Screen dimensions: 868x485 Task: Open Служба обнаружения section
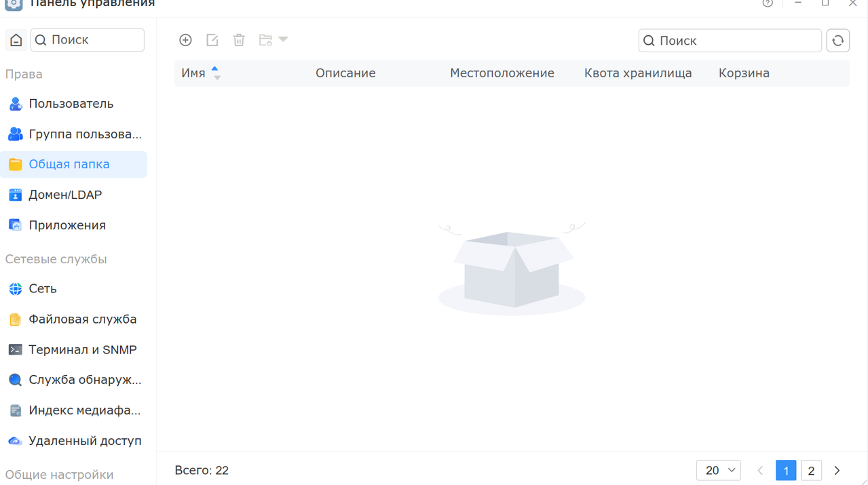click(73, 380)
